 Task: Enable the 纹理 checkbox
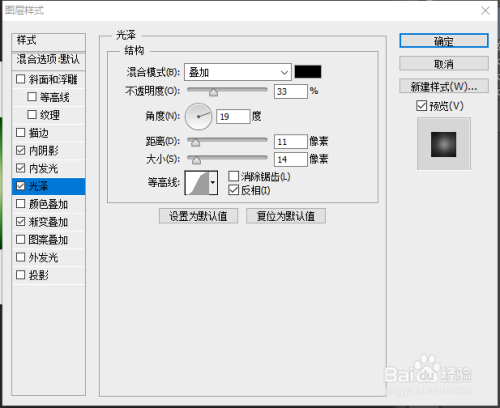(x=32, y=115)
